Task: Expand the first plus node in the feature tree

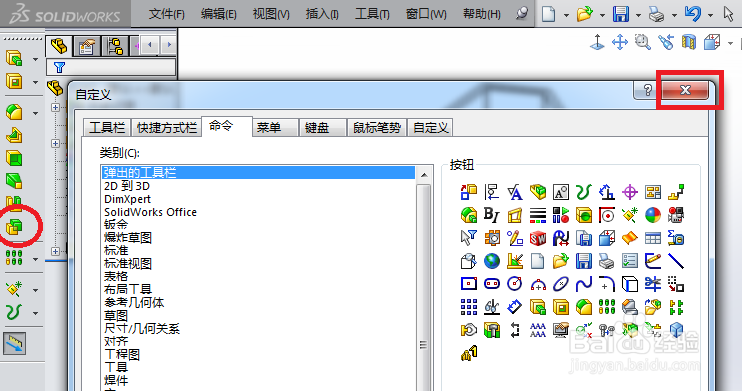Action: tap(55, 107)
